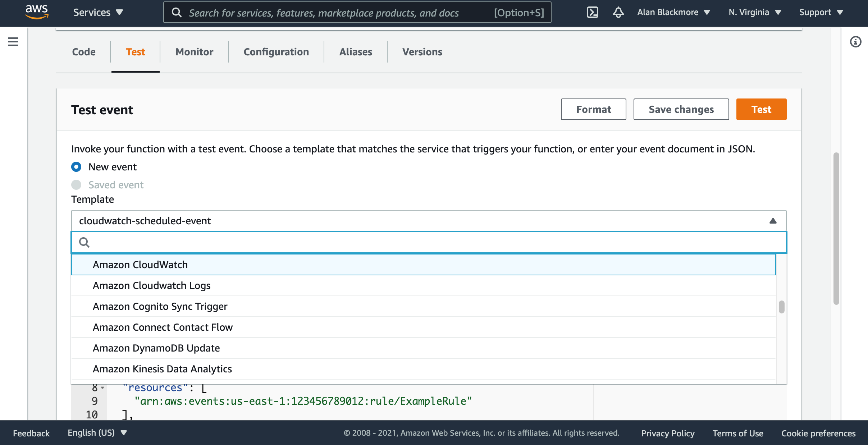This screenshot has width=868, height=445.
Task: Open the notifications bell icon
Action: click(x=618, y=12)
